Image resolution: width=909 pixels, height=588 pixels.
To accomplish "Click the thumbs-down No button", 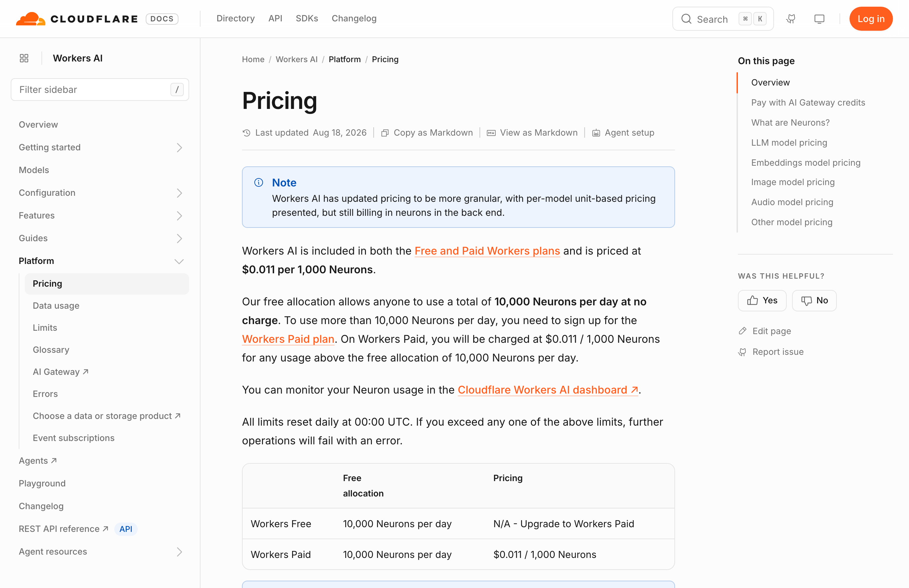I will pos(814,300).
